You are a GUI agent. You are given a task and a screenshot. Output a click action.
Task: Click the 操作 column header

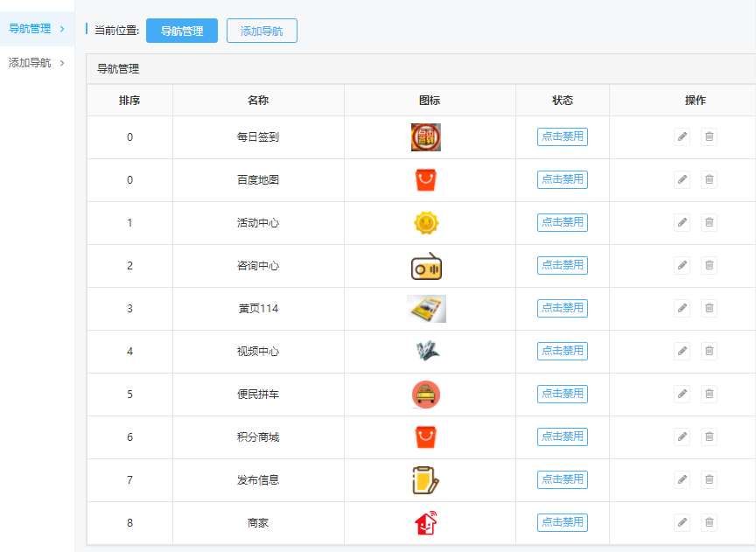[x=696, y=101]
